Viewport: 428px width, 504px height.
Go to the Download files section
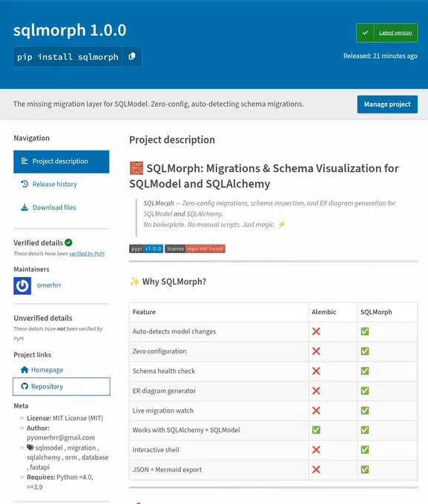click(54, 208)
